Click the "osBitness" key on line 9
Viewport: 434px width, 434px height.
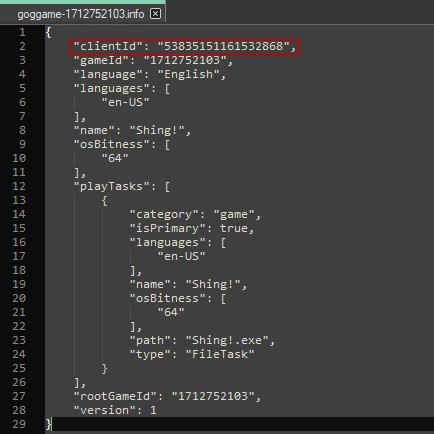click(x=112, y=144)
